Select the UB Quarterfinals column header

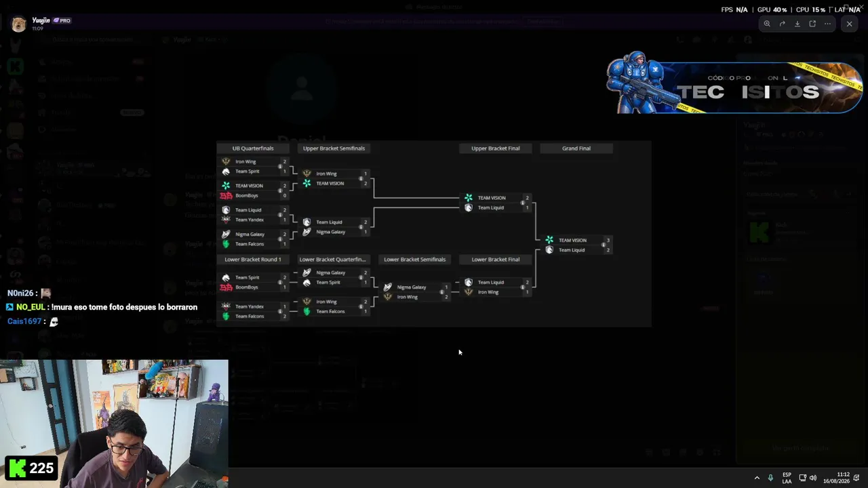coord(253,148)
